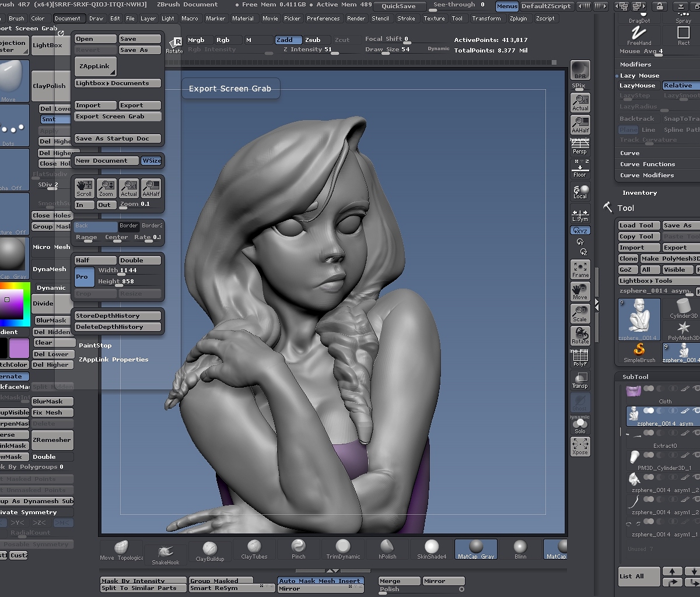Click the Scale icon on right shelf

tap(580, 314)
